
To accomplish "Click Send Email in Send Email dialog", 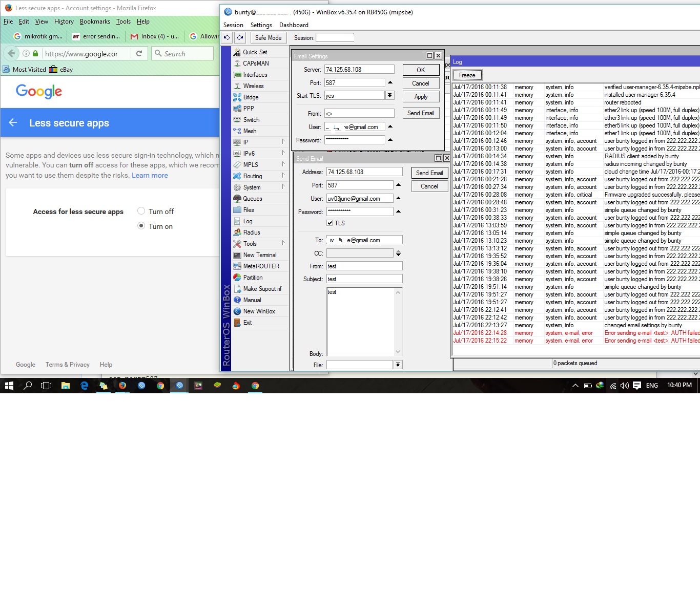I will [x=429, y=173].
